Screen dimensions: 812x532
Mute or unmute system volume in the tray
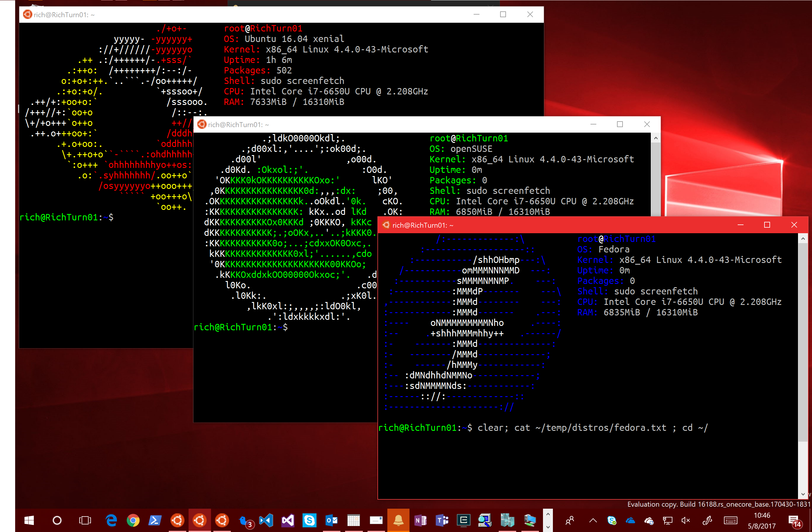[x=686, y=520]
